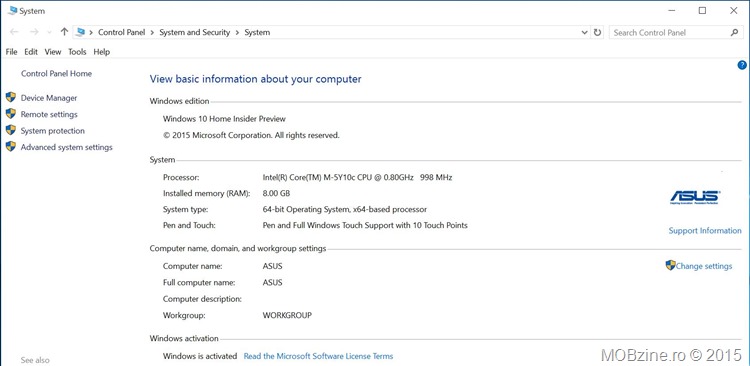This screenshot has width=750, height=366.
Task: Click the shield icon beside Remote settings
Action: (x=11, y=114)
